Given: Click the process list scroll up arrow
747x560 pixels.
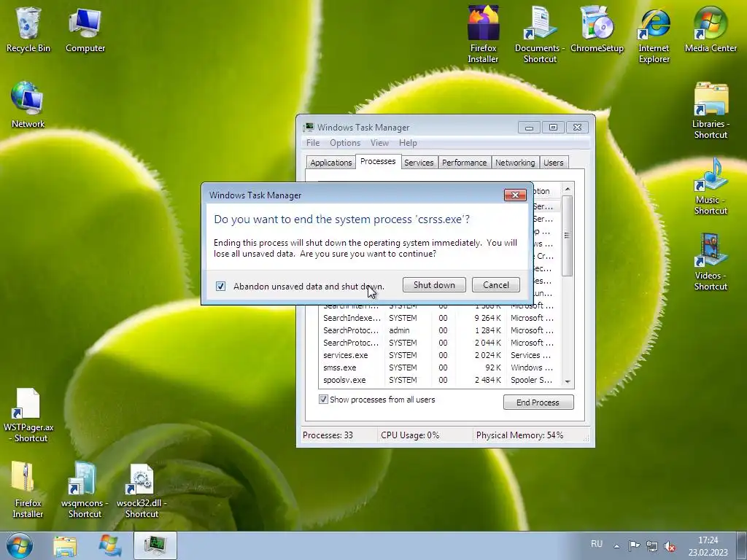Looking at the screenshot, I should pos(568,189).
